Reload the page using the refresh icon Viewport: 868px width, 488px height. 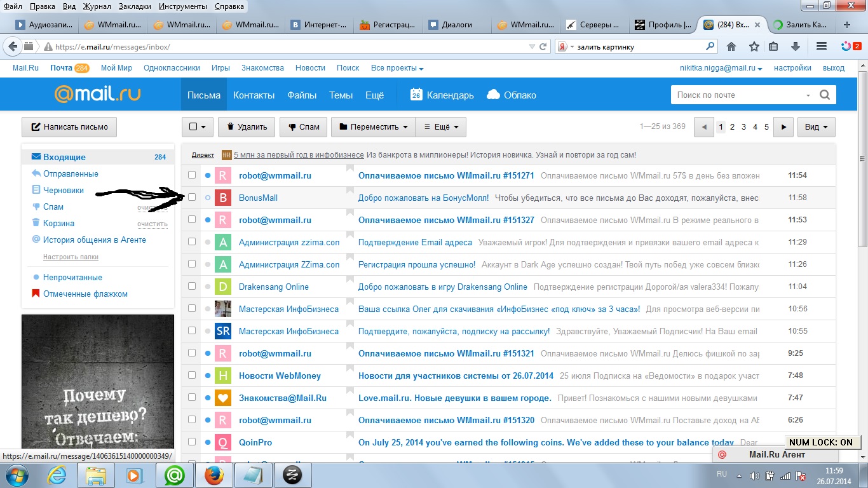click(543, 46)
